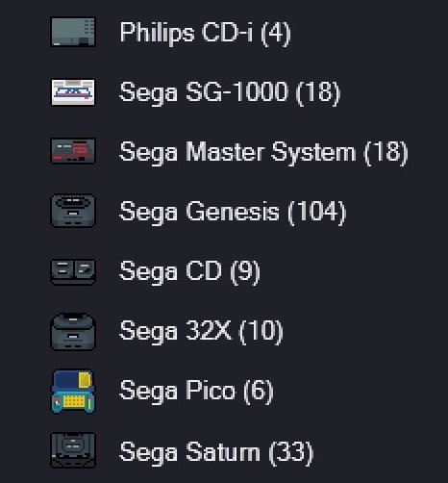Select Sega SG-1000 (18) in the list
Screen dimensions: 448x483
click(230, 92)
